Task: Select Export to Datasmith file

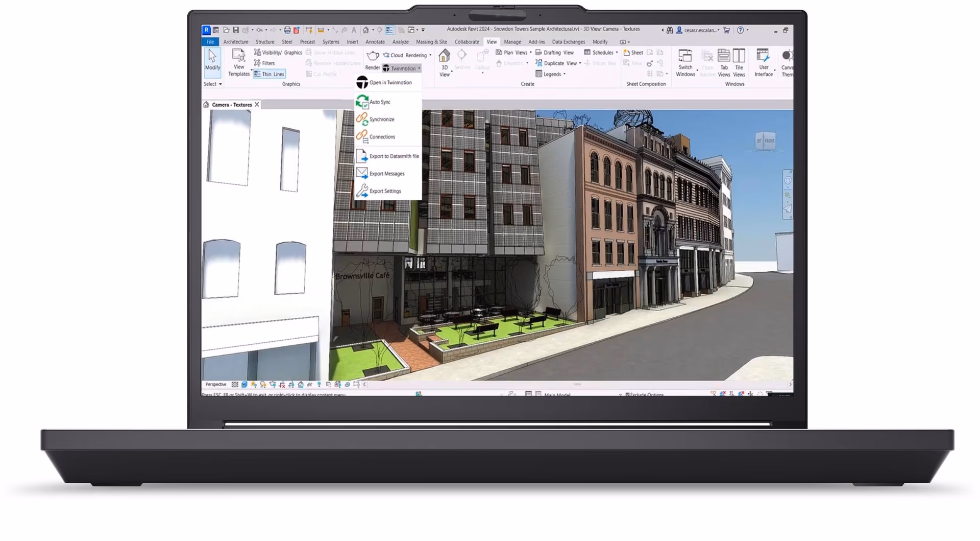Action: 394,156
